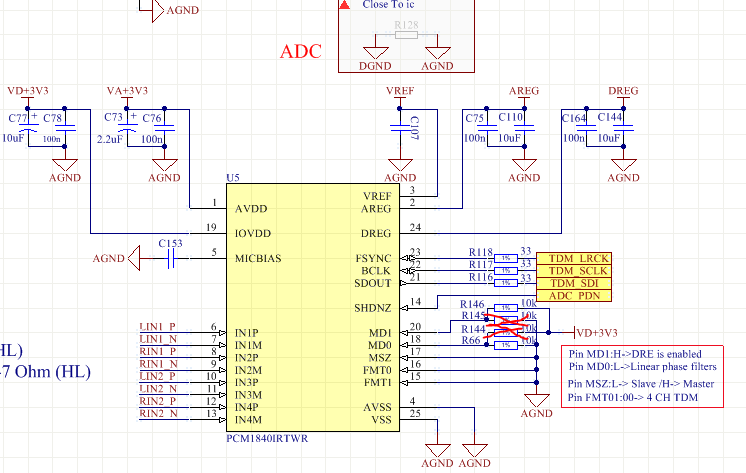The image size is (746, 473).
Task: Click the 'Pin MD1:H->DRE is enabled' note
Action: [x=635, y=355]
